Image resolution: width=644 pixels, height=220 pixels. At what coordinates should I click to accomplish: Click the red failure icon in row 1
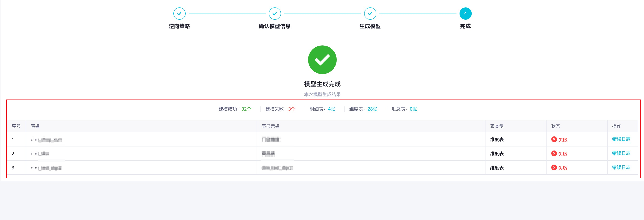[x=554, y=139]
